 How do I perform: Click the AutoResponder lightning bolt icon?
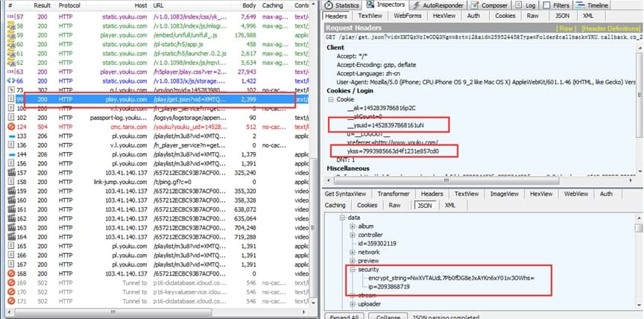[x=415, y=4]
